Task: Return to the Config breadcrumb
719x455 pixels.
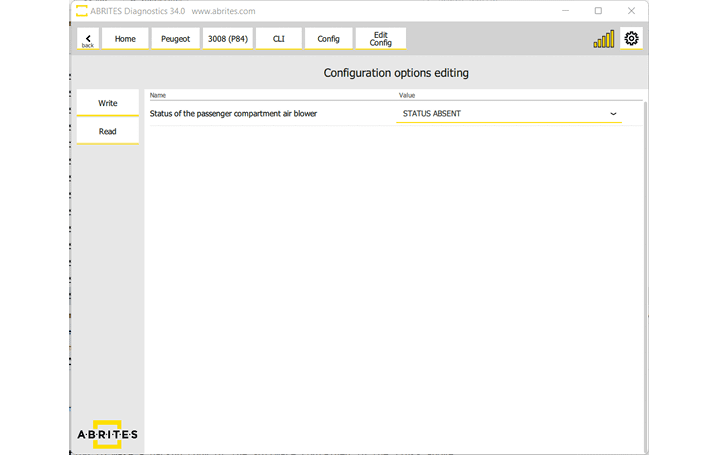Action: coord(329,39)
